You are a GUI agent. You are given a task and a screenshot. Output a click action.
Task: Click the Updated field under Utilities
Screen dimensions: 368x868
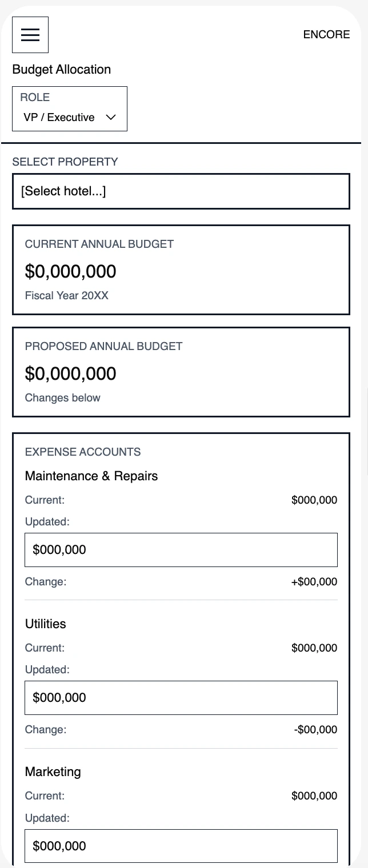tap(181, 697)
